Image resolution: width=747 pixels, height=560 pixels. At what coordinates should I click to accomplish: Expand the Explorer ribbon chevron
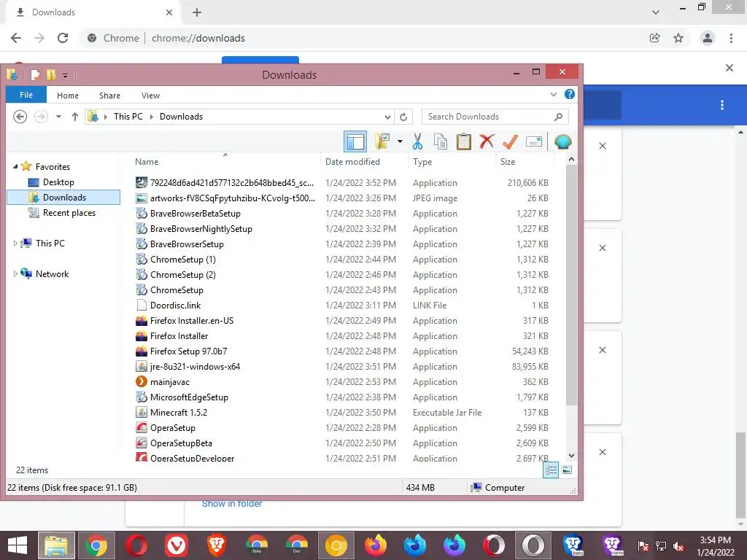[554, 94]
